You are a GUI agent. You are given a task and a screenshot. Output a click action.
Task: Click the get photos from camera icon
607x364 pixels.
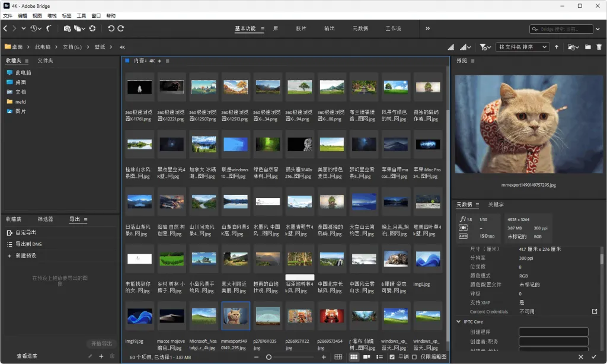click(x=67, y=28)
